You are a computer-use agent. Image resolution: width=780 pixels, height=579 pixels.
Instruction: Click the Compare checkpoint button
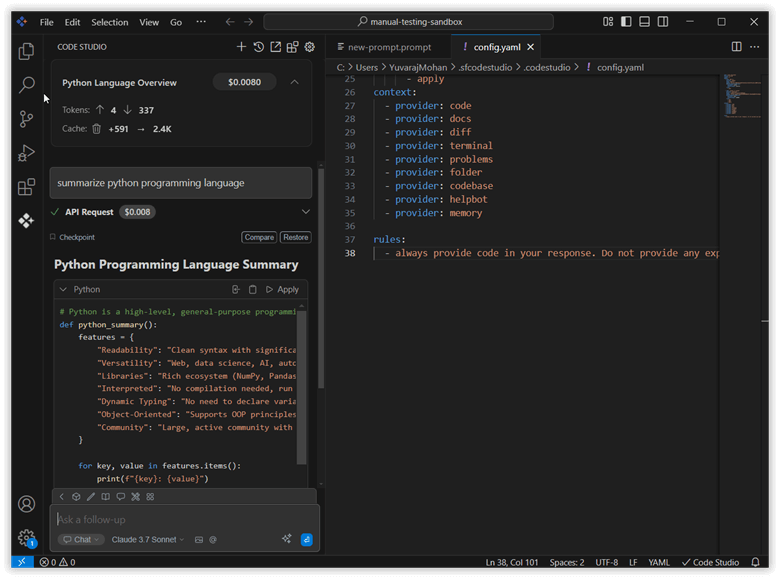coord(259,238)
